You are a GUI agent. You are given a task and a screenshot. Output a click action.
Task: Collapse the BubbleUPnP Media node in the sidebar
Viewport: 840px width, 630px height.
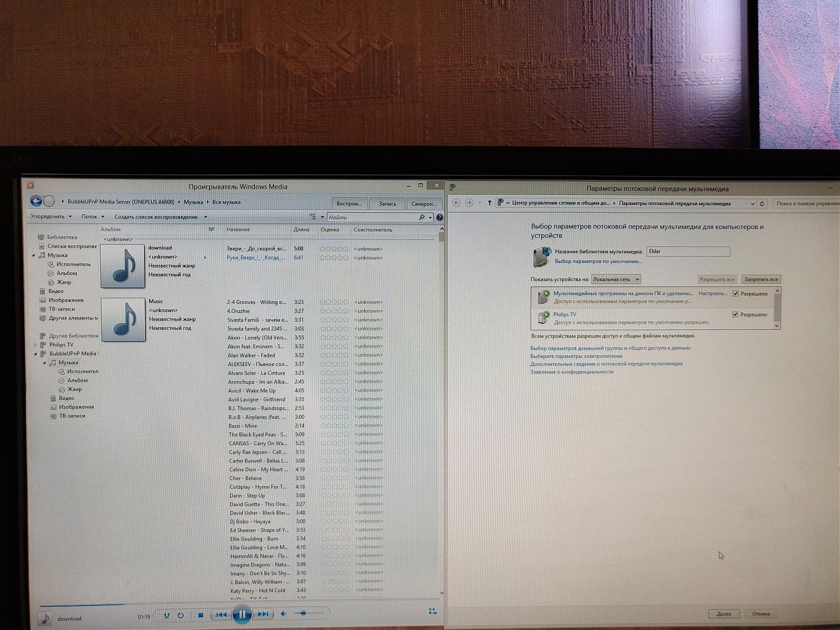[x=35, y=354]
